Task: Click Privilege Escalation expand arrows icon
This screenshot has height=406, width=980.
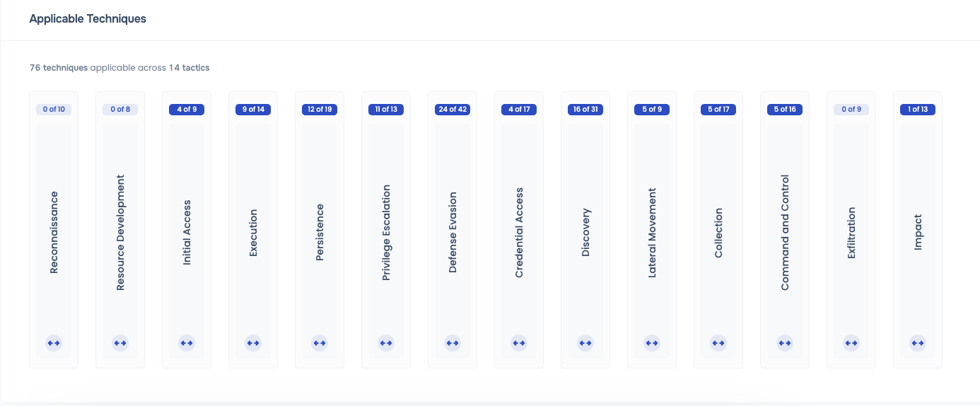Action: point(386,343)
